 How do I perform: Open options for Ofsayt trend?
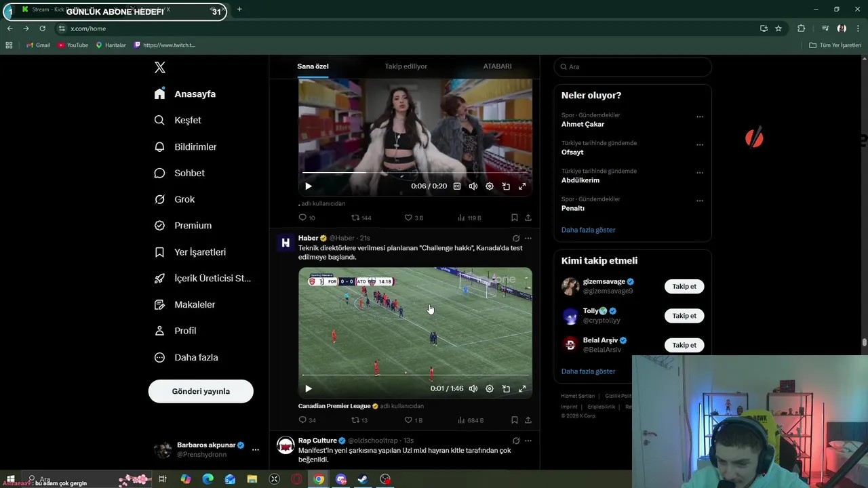tap(700, 144)
